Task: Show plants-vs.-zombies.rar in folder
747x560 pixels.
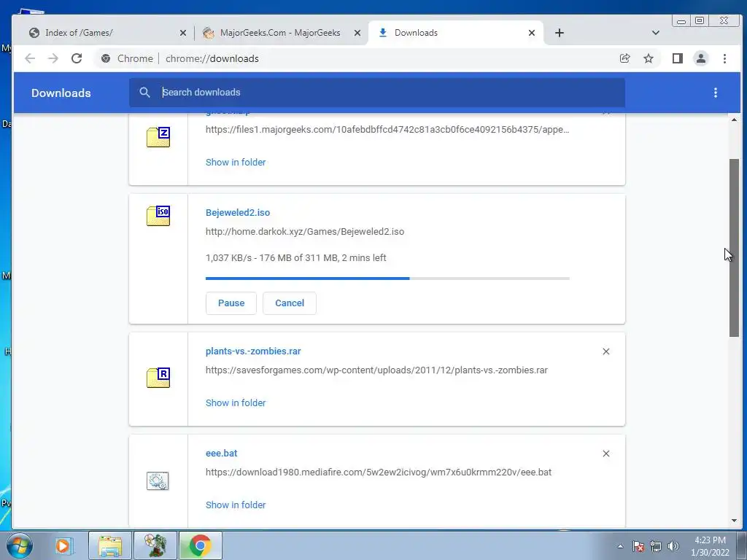Action: coord(236,402)
